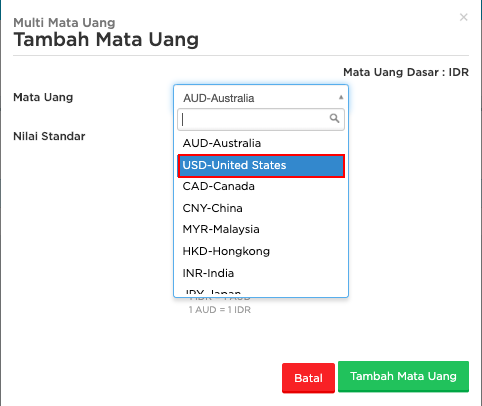The image size is (482, 406).
Task: Choose MYR-Malaysia from the dropdown
Action: click(x=261, y=229)
